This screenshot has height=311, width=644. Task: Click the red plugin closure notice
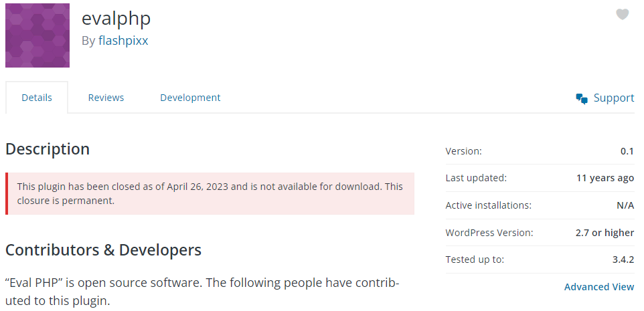pyautogui.click(x=210, y=193)
